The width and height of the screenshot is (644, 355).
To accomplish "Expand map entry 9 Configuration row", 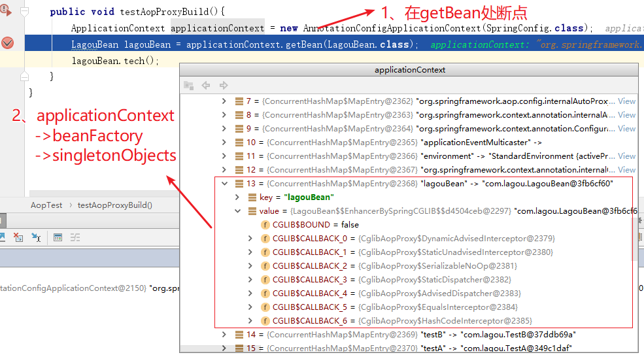I will point(224,129).
